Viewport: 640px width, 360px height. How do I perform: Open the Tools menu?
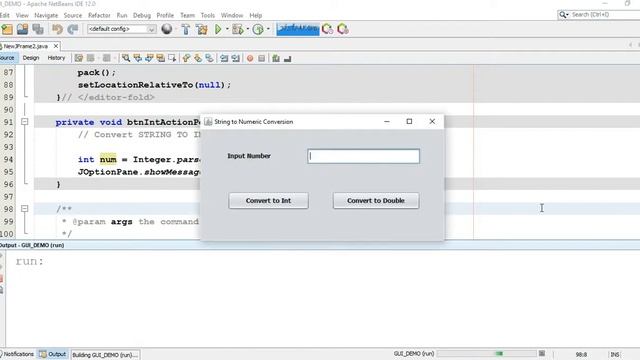(208, 15)
